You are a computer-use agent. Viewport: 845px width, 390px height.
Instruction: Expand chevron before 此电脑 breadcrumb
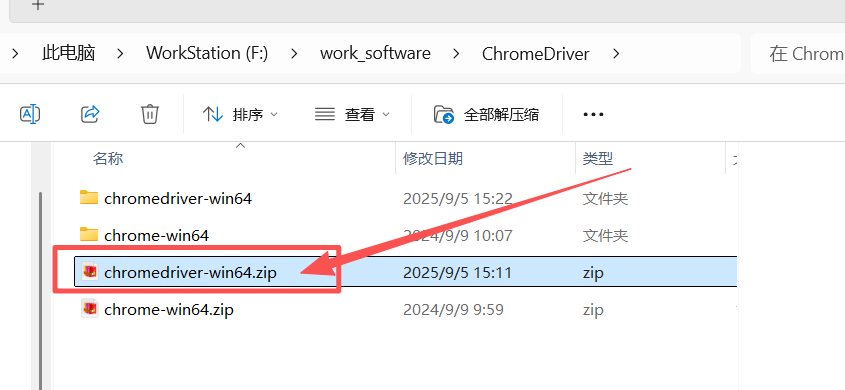tap(15, 53)
